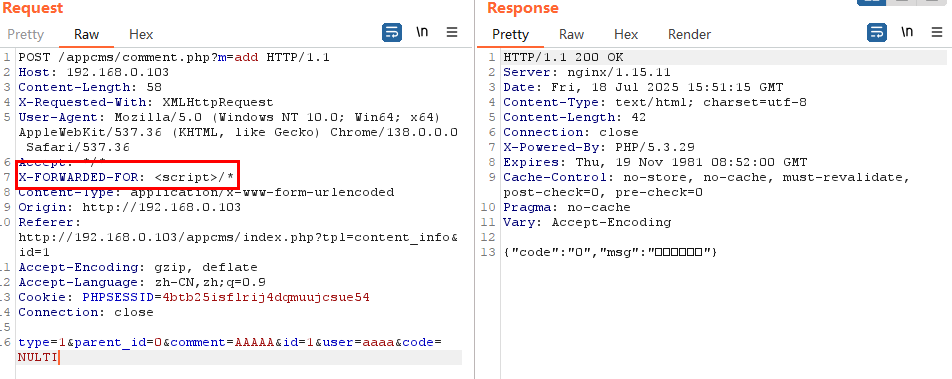952x379 pixels.
Task: Click the HTTP/1.1 200 OK status line
Action: coord(563,58)
